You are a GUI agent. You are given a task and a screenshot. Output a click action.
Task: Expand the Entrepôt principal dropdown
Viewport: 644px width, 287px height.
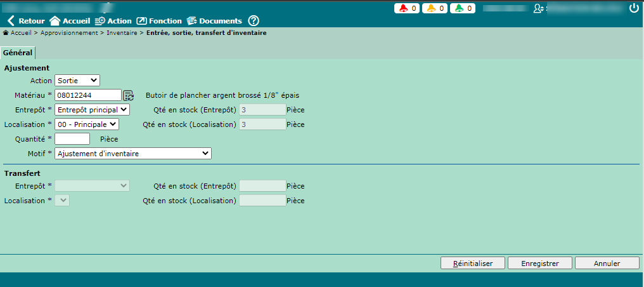pyautogui.click(x=92, y=109)
